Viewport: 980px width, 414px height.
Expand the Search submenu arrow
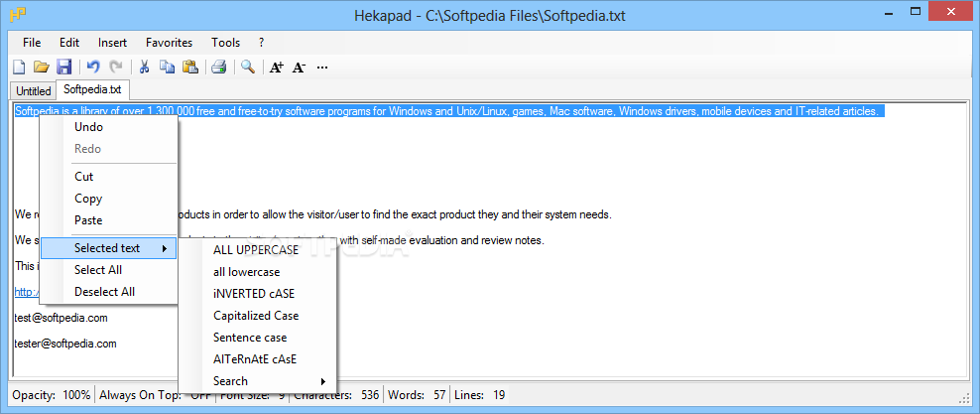[x=323, y=381]
